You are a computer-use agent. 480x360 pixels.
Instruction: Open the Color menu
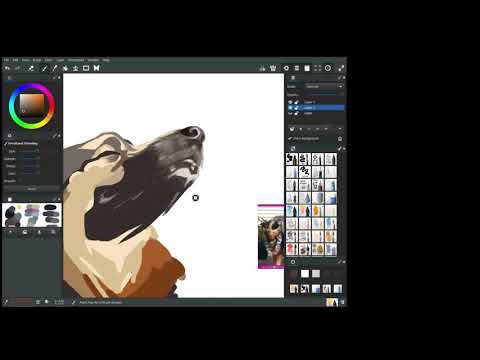(x=48, y=60)
